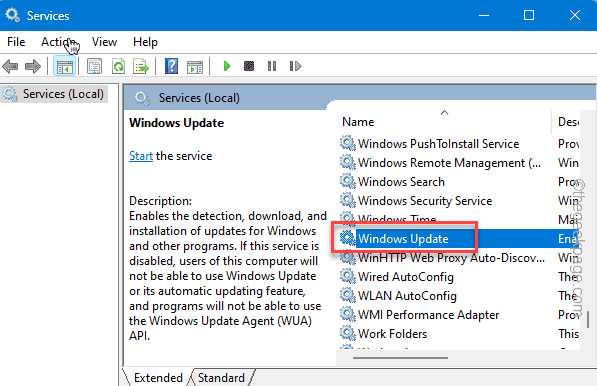Click the Description column header
The width and height of the screenshot is (597, 386).
pos(568,122)
